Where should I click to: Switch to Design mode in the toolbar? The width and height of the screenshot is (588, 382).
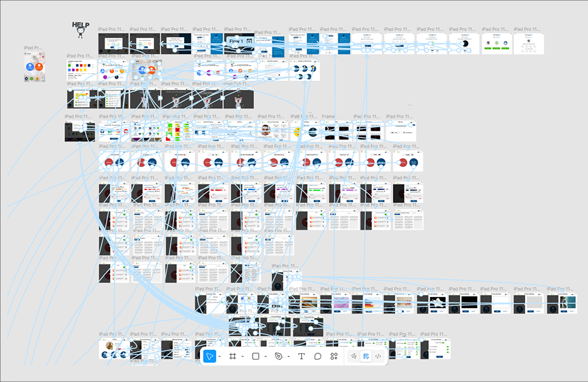point(366,356)
